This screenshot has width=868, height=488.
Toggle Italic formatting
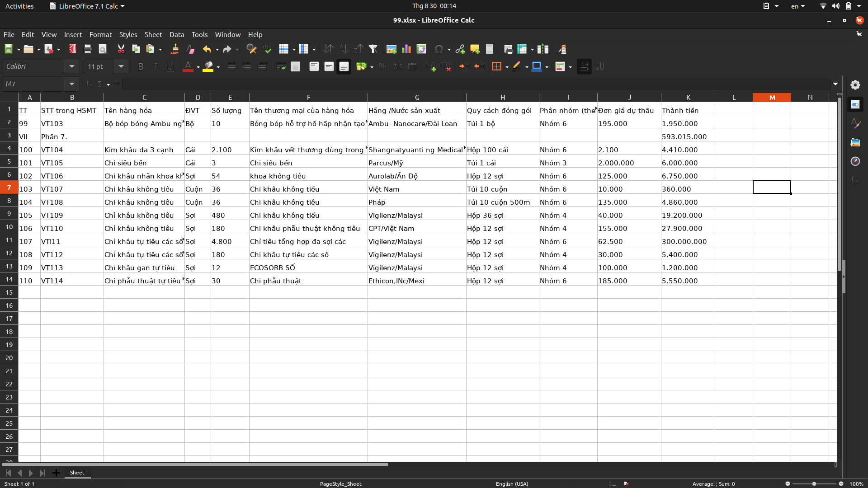[x=155, y=67]
